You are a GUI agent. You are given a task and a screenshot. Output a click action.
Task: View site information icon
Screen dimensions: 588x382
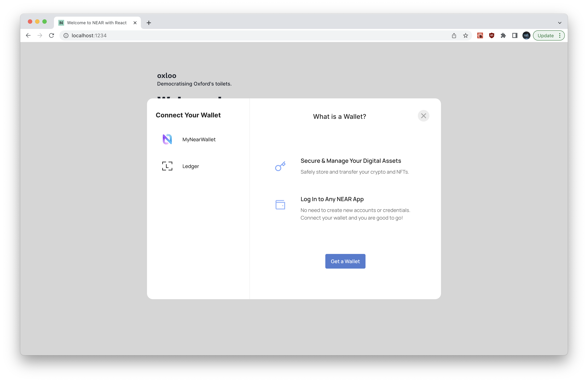66,35
